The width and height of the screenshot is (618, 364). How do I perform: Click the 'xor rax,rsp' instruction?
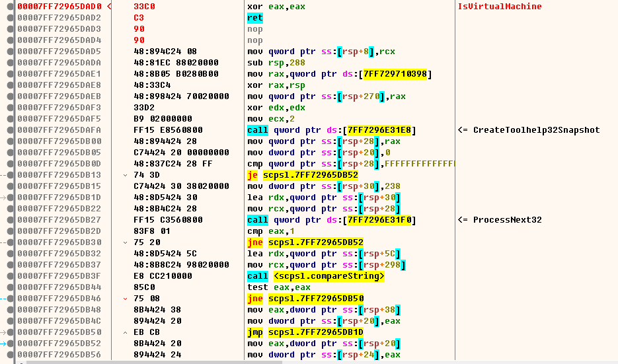276,85
